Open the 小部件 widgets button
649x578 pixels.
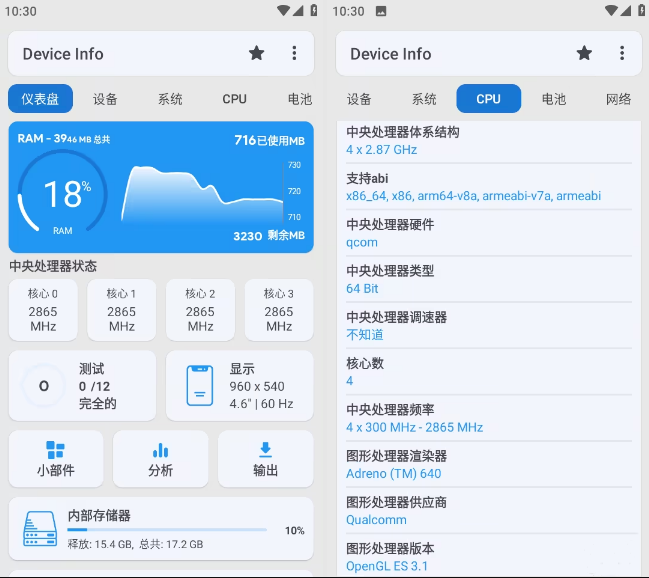pos(56,458)
